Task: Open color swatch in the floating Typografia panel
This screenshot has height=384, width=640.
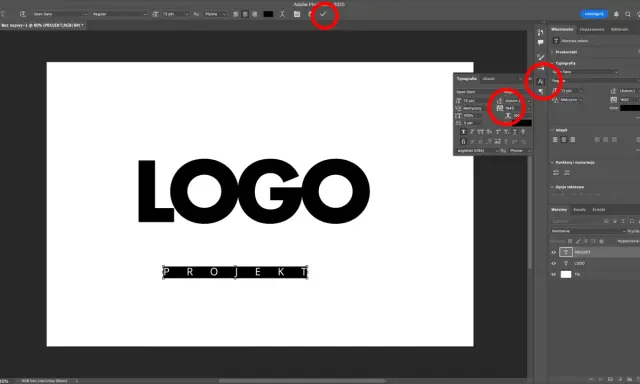Action: 521,123
